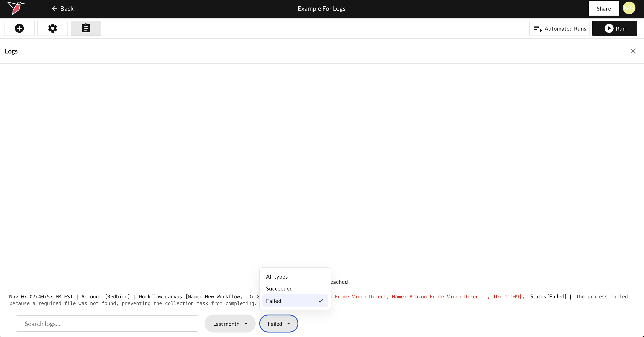Click the Last month dropdown arrow

[246, 324]
